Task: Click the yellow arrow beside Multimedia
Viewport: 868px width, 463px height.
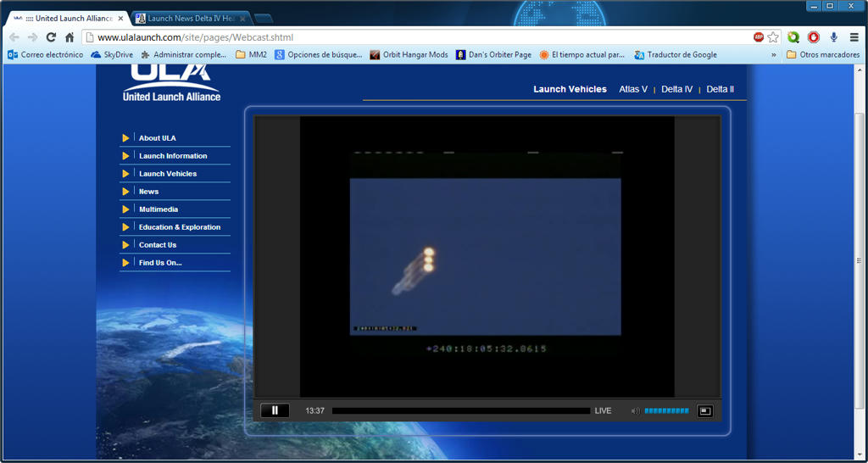Action: coord(125,209)
